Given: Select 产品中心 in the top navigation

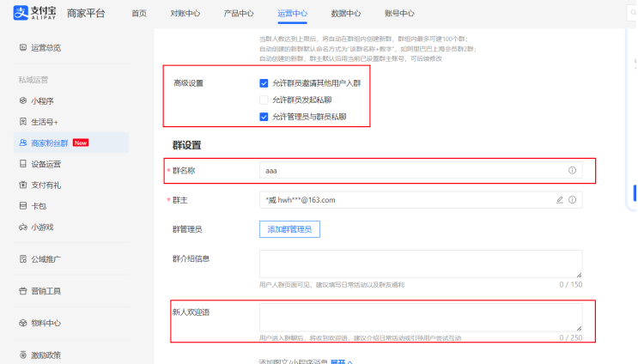Looking at the screenshot, I should (239, 14).
